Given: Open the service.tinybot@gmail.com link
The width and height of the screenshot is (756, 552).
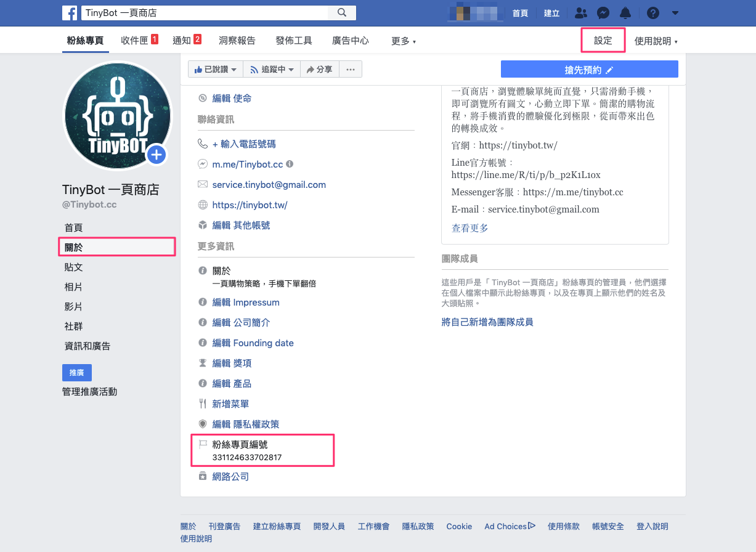Looking at the screenshot, I should click(269, 184).
